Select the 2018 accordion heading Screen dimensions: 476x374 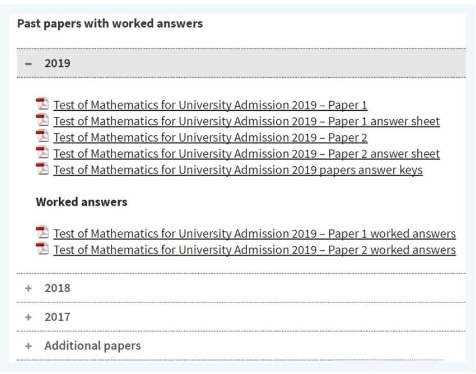pos(241,288)
